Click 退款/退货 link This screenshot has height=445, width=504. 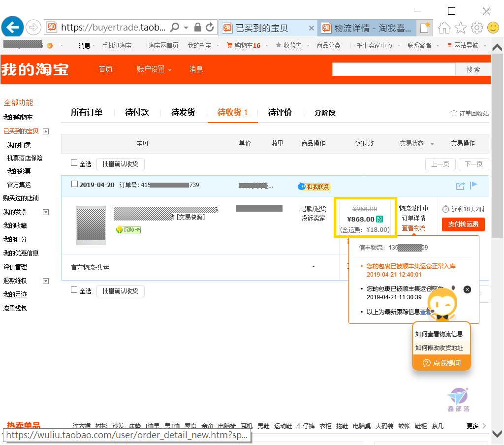[x=313, y=209]
